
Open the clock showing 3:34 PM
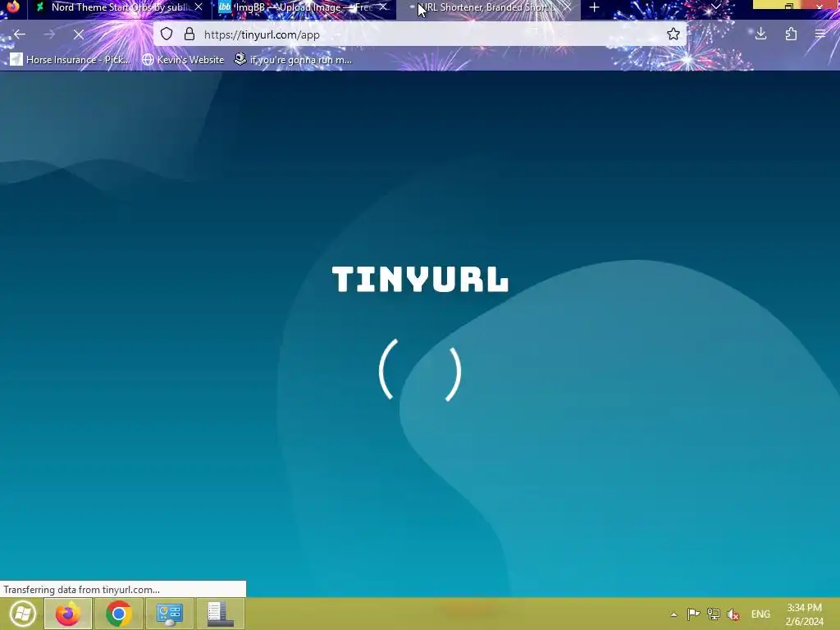point(804,614)
